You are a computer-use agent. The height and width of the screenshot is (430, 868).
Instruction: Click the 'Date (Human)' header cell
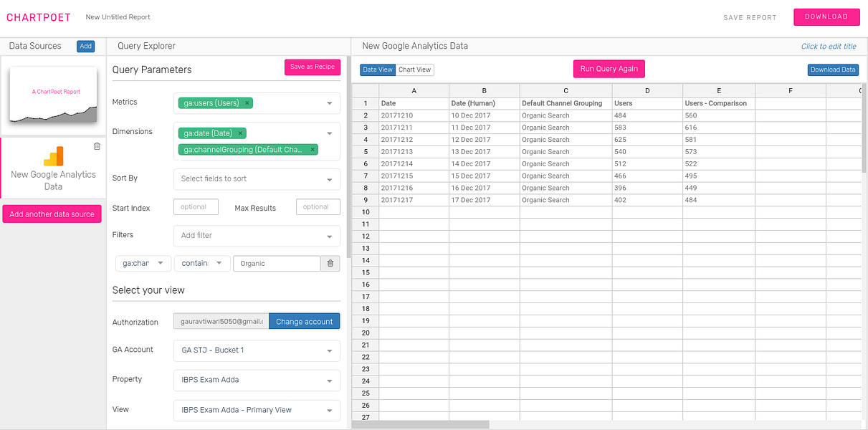(485, 103)
